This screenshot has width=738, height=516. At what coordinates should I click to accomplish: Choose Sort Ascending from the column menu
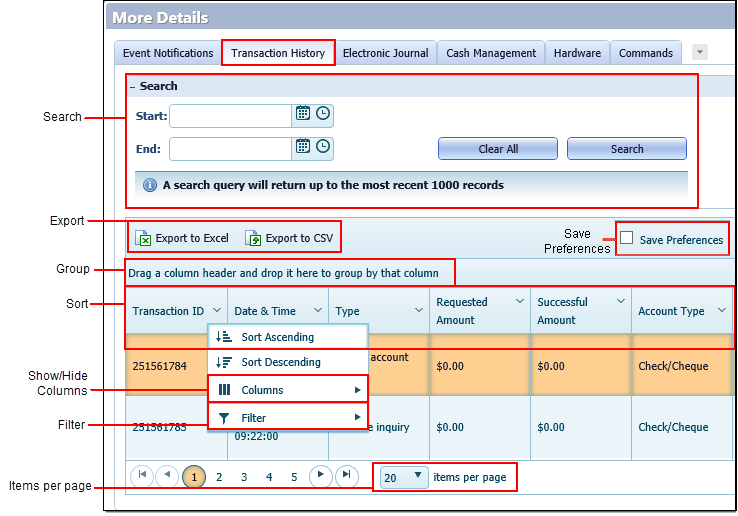[288, 337]
